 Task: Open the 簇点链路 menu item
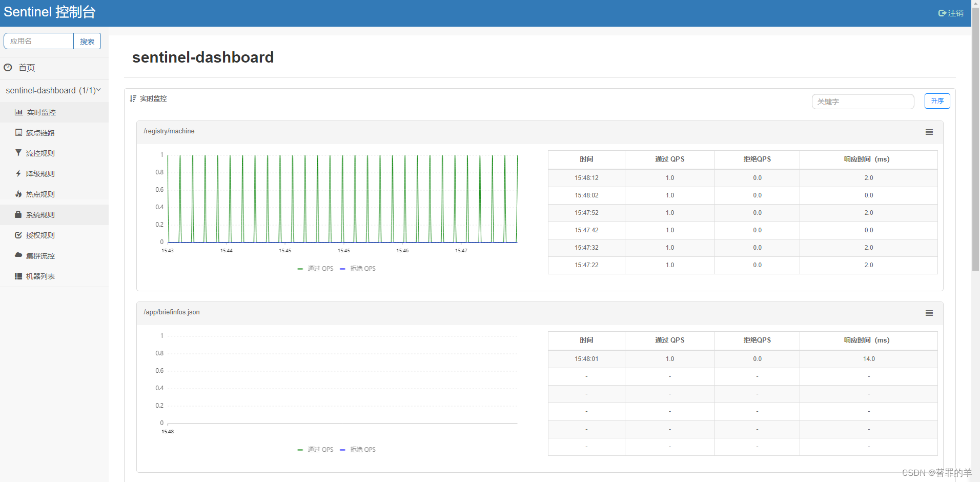54,133
